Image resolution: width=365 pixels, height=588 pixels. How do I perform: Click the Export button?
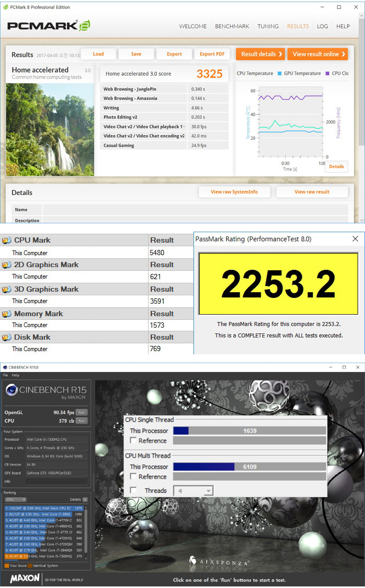click(x=174, y=54)
